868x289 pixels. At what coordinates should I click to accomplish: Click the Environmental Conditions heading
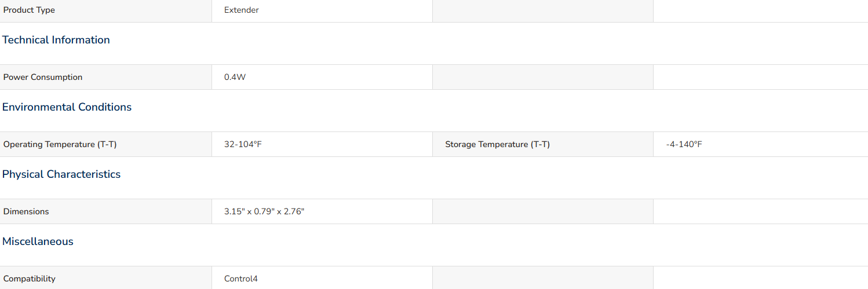tap(67, 107)
